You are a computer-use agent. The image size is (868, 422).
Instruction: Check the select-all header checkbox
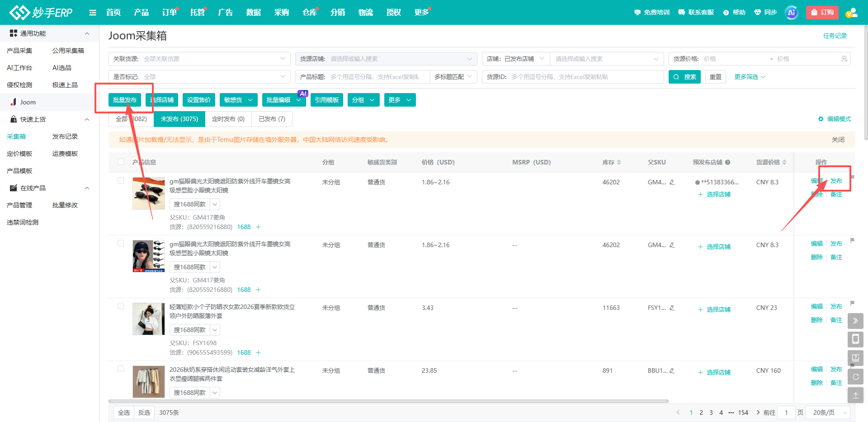[121, 162]
